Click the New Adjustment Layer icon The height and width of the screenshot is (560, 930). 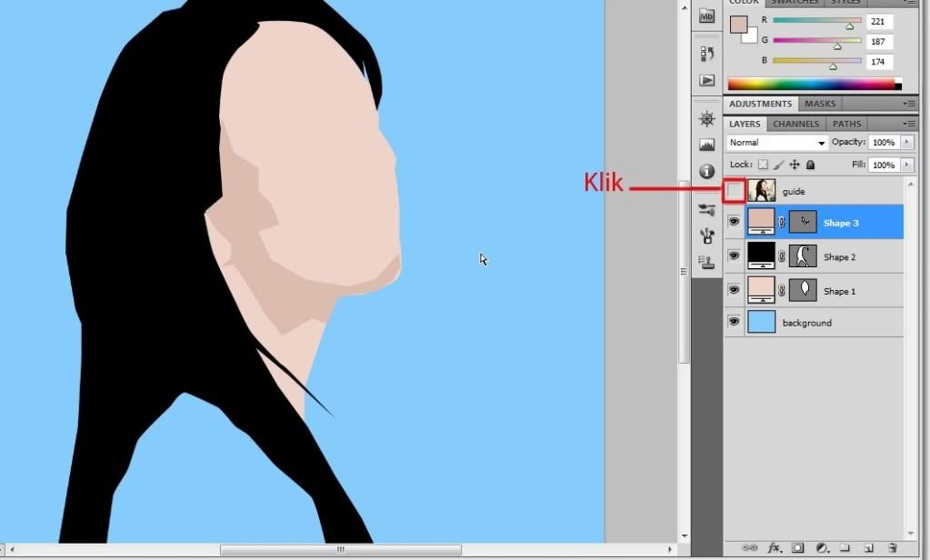[x=822, y=547]
